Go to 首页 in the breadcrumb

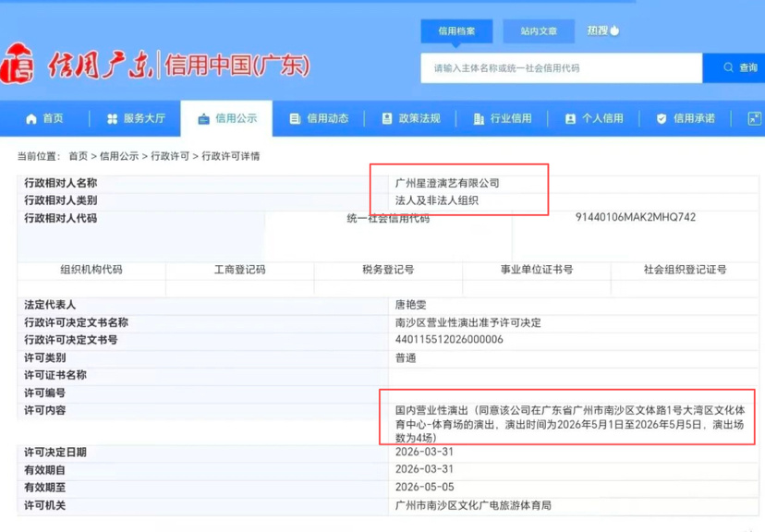pos(78,156)
